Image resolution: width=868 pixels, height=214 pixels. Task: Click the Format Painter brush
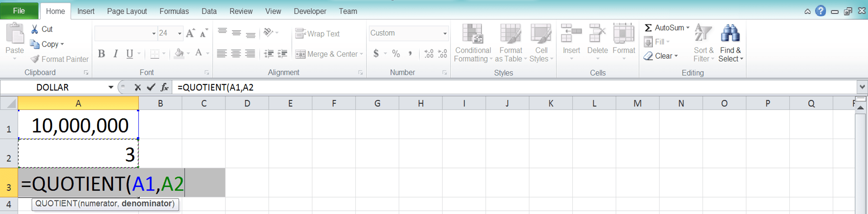coord(35,59)
